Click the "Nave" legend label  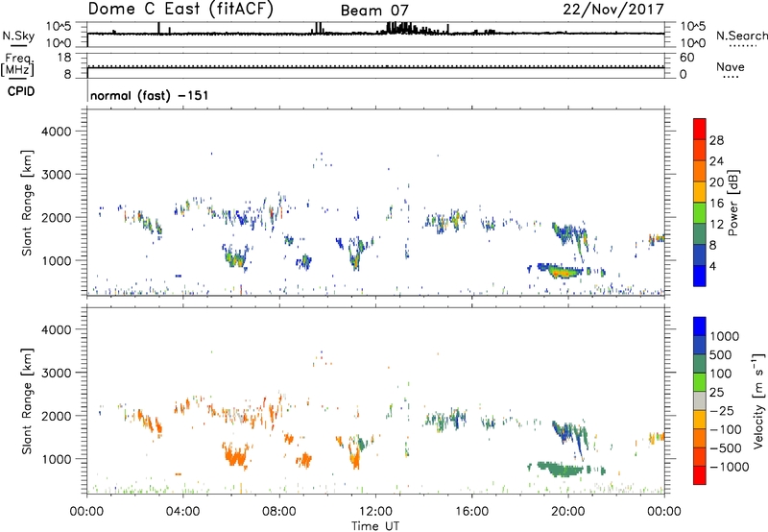(x=731, y=66)
